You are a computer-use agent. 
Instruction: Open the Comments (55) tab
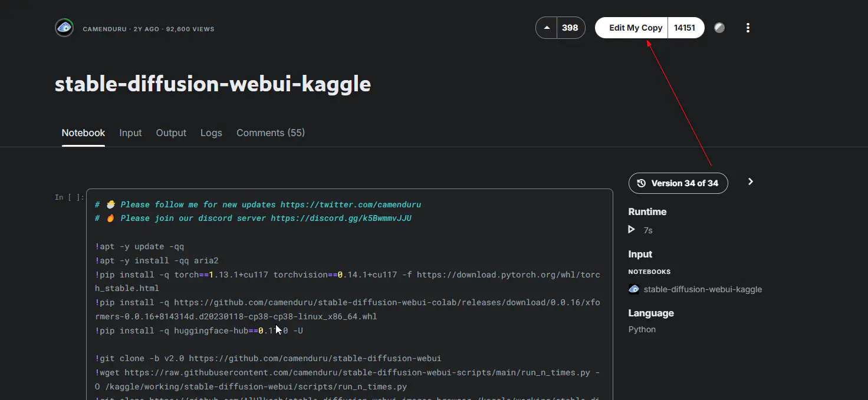271,133
